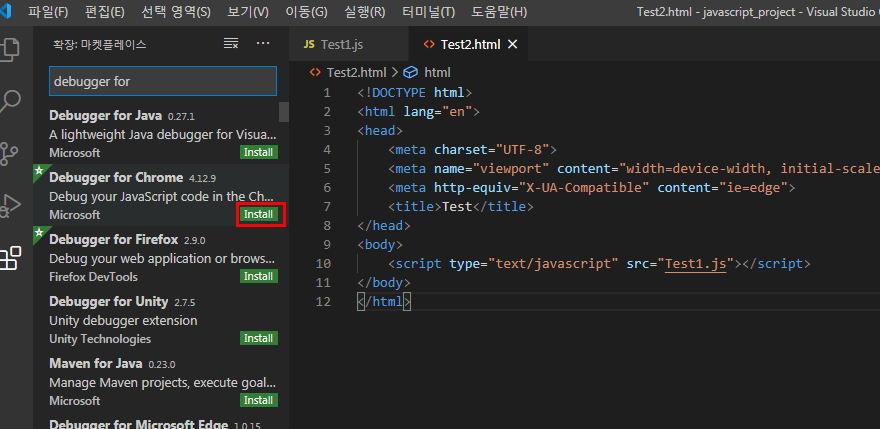
Task: Click recommended star badge on Debugger for Chrome
Action: tap(39, 171)
